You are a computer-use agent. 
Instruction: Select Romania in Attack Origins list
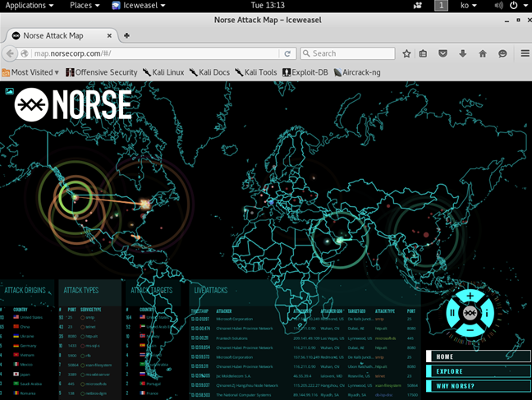25,393
